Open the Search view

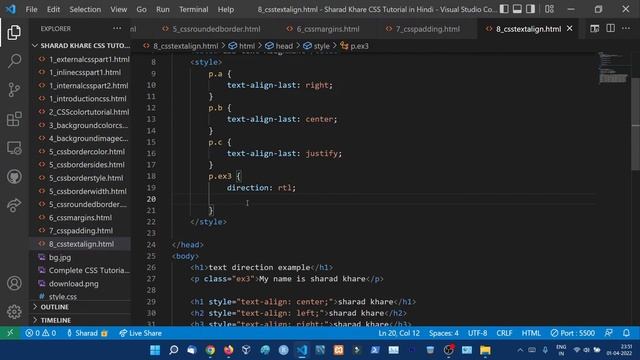[14, 61]
